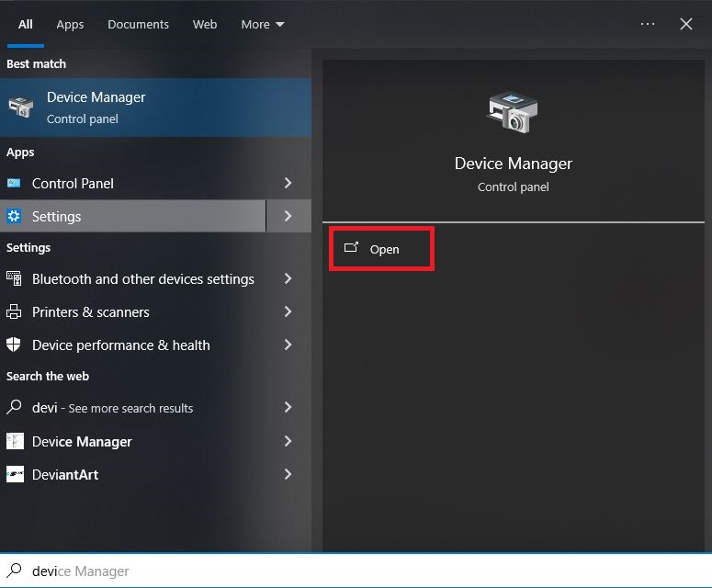The height and width of the screenshot is (588, 712).
Task: Select the DeviantArt web suggestion
Action: coord(133,474)
